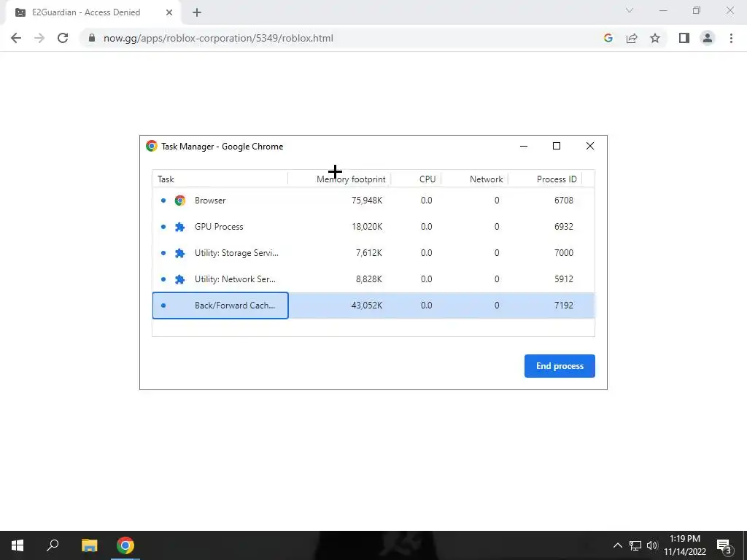Click End process button
The image size is (747, 560).
click(560, 366)
